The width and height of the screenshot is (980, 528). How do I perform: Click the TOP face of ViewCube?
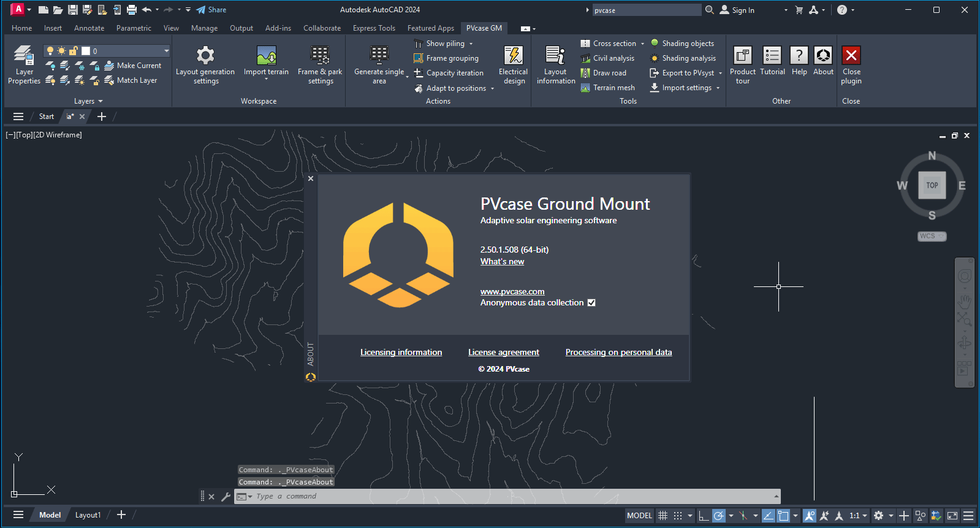tap(932, 185)
